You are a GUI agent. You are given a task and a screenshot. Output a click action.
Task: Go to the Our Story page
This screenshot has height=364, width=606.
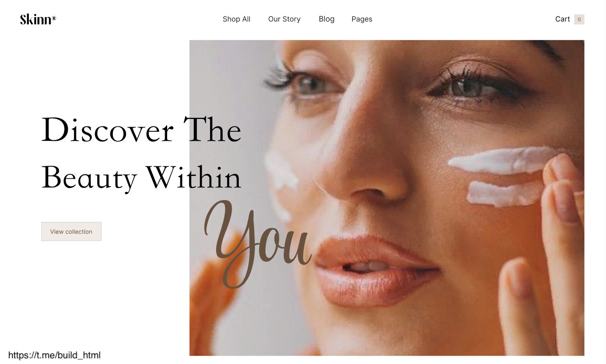(x=284, y=19)
